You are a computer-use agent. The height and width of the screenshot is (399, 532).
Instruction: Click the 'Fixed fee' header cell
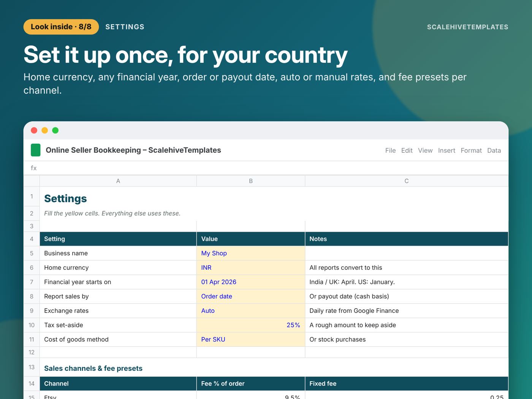(407, 384)
